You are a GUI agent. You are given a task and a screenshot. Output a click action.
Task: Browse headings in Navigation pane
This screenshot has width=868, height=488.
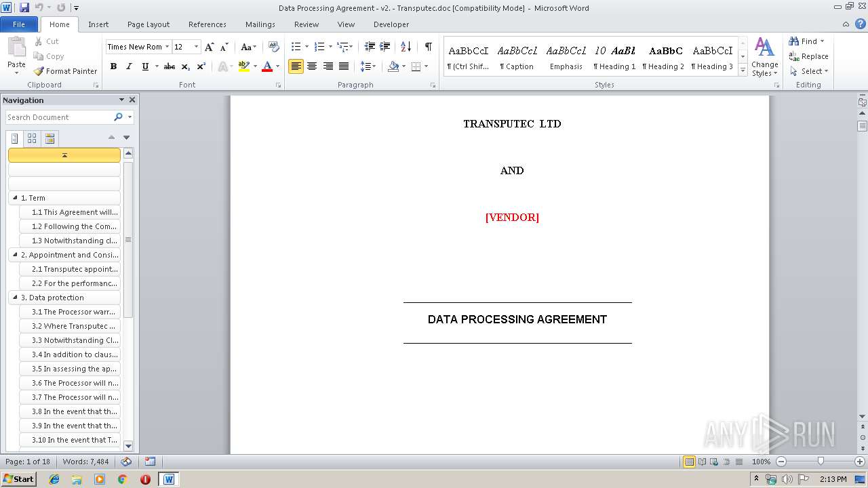[14, 138]
